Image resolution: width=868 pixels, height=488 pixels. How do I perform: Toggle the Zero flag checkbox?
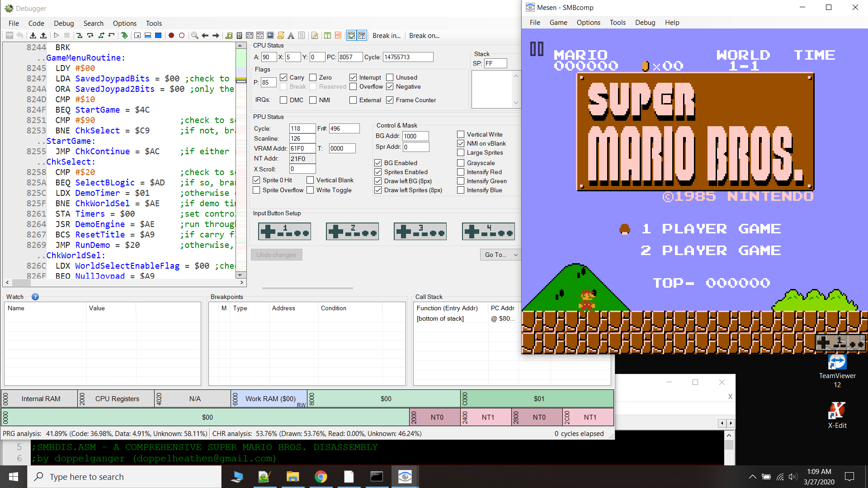point(313,77)
